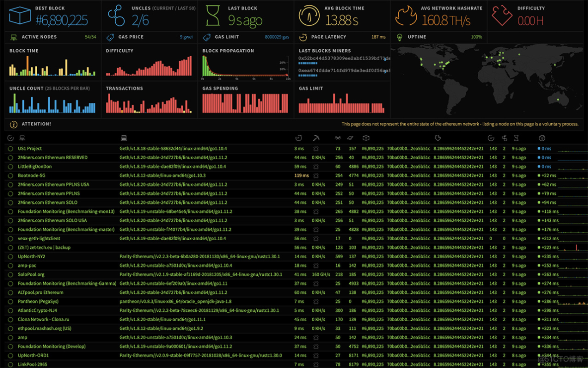Click the Transactions bar chart
Screen dimensions: 588x368
click(x=149, y=103)
